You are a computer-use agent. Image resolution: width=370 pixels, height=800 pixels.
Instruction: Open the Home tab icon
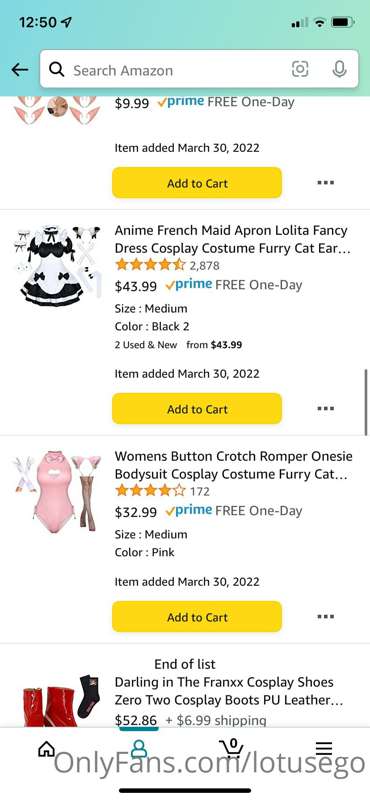click(46, 749)
